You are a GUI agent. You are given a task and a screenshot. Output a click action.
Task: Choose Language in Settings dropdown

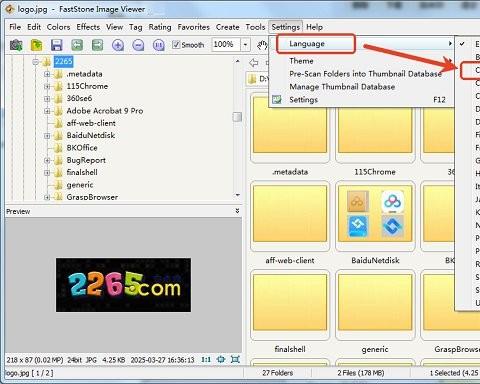click(362, 44)
